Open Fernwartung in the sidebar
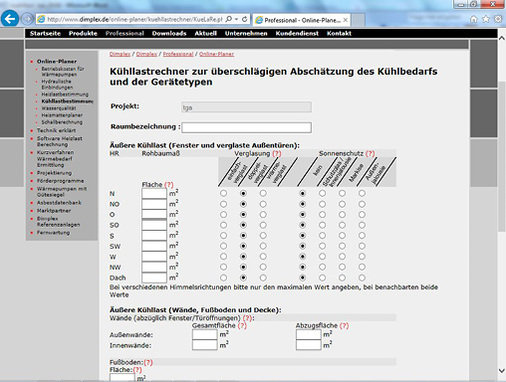Viewport: 506px width, 382px height. (53, 233)
